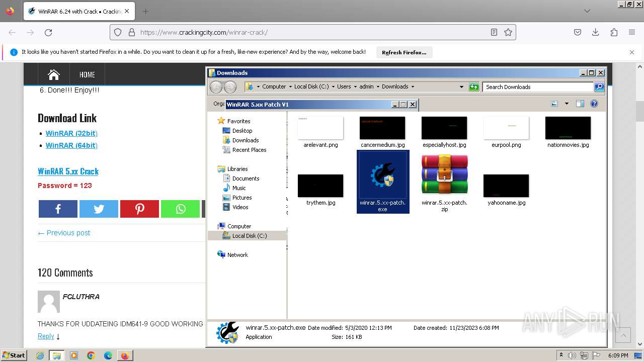Click Reply under FCLUTHRA comment
This screenshot has width=644, height=362.
(x=46, y=336)
